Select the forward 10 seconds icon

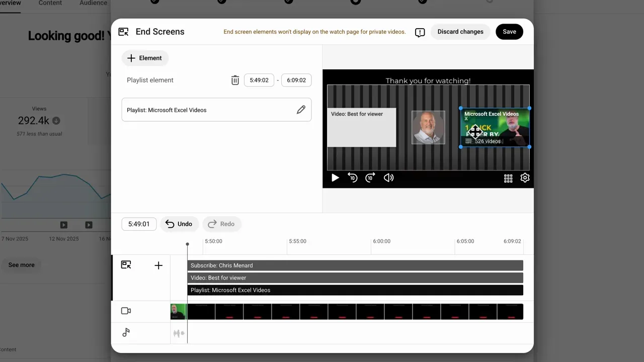370,177
